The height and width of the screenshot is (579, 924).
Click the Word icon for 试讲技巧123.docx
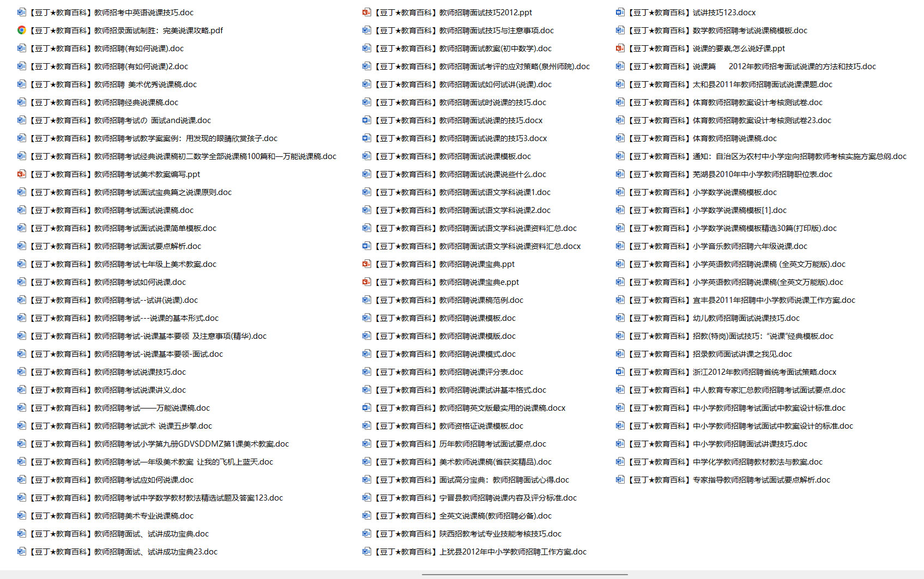(x=620, y=12)
